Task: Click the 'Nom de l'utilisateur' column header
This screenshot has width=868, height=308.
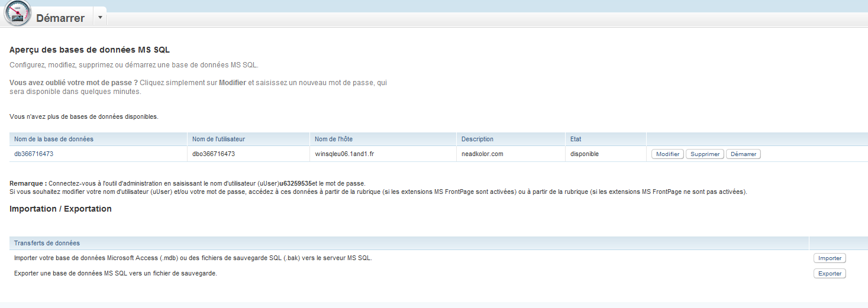Action: (218, 139)
